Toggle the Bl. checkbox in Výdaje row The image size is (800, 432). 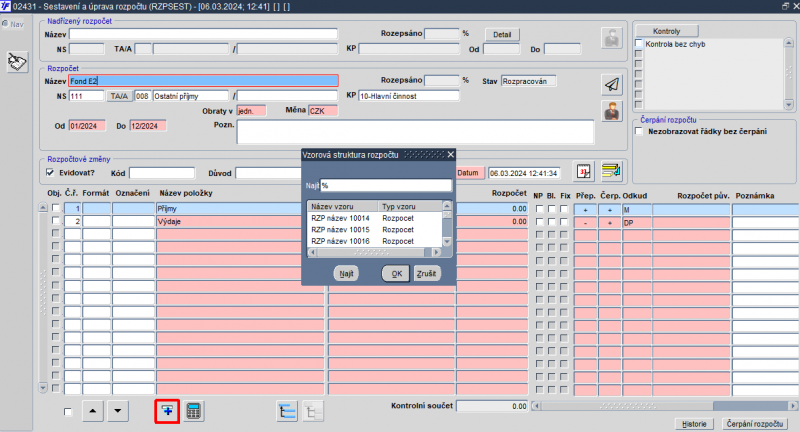552,222
